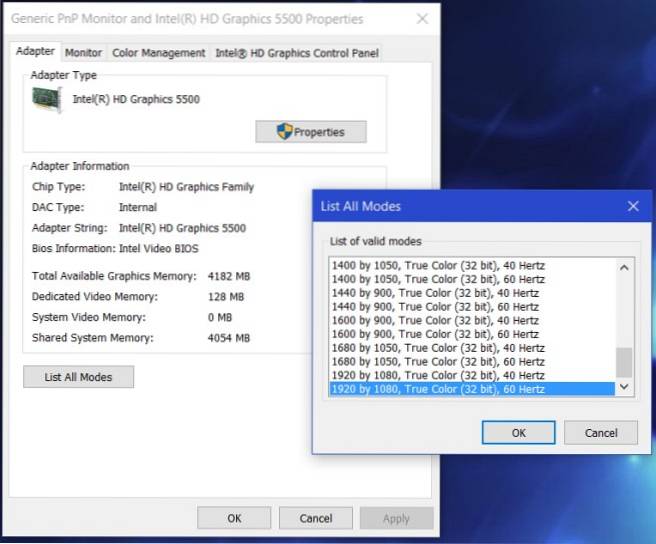Pick 1680 by 1050, 60 Hertz mode
Viewport: 656px width, 544px height.
click(438, 361)
